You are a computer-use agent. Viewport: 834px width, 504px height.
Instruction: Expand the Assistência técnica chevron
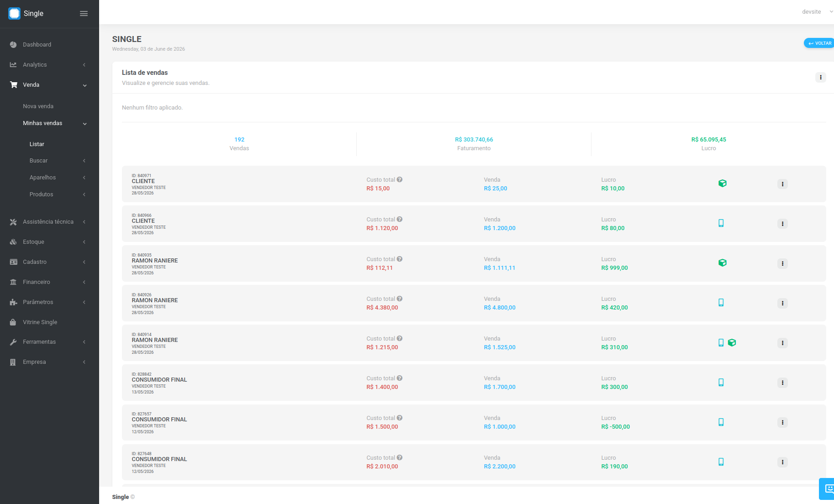[x=84, y=222]
